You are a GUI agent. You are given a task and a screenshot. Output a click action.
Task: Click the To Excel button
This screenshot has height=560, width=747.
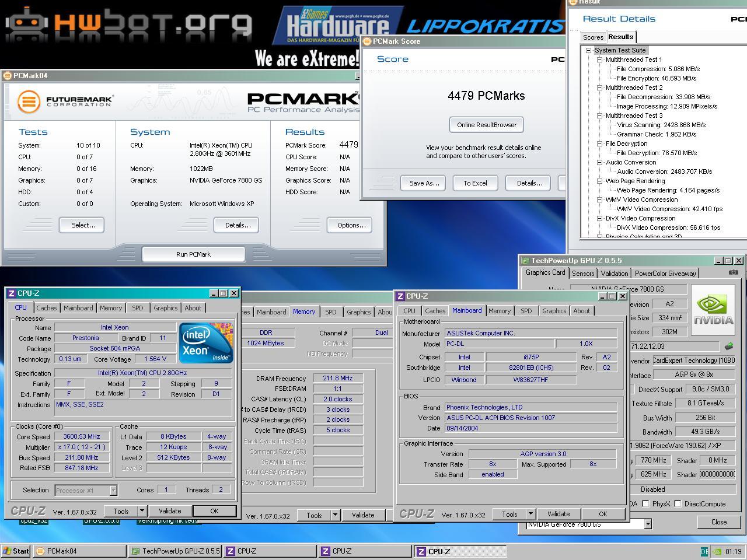476,183
